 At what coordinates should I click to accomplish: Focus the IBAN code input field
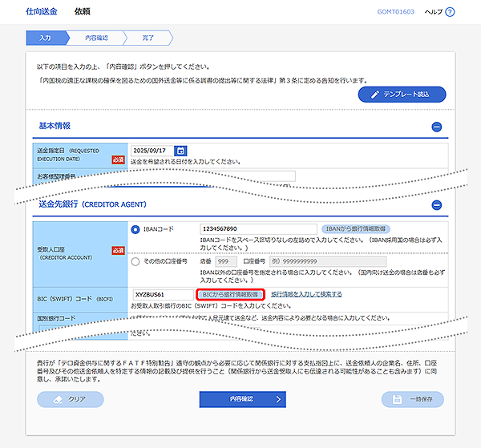(x=258, y=229)
